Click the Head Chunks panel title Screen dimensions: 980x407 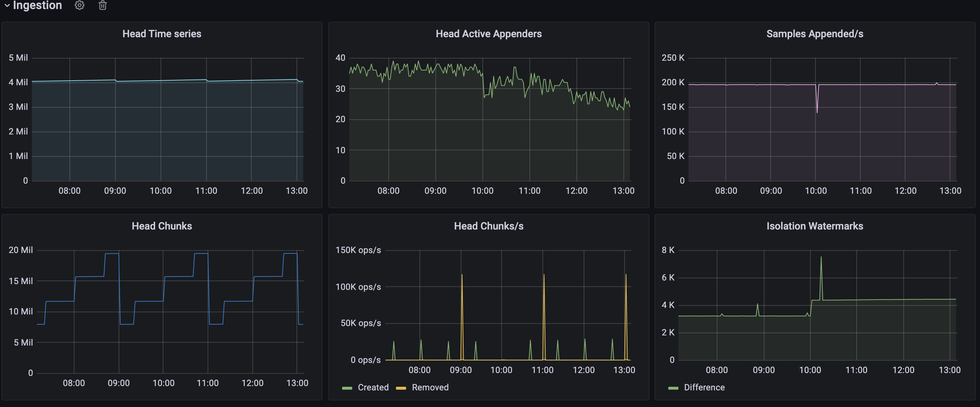[162, 226]
